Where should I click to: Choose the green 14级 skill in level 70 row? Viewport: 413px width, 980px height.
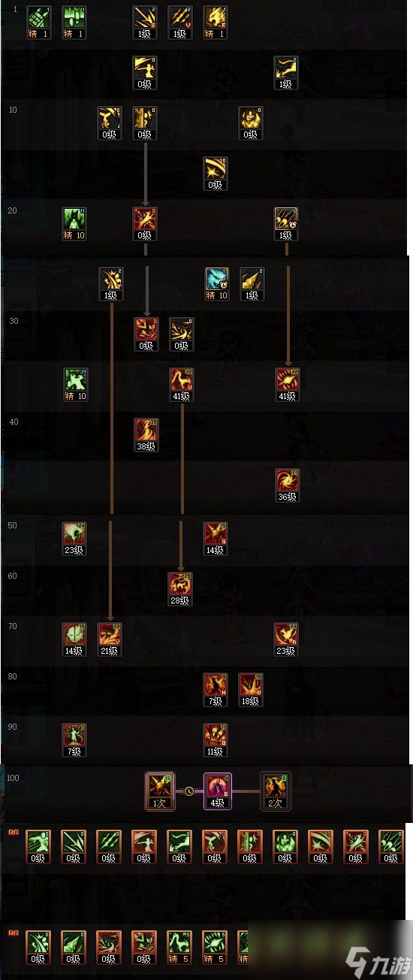coord(74,640)
